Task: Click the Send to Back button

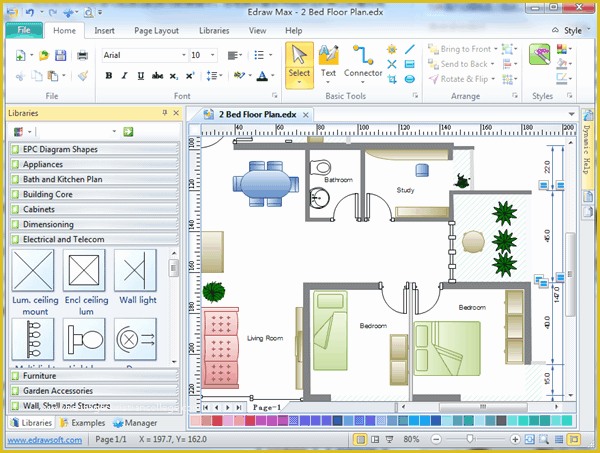Action: (458, 64)
